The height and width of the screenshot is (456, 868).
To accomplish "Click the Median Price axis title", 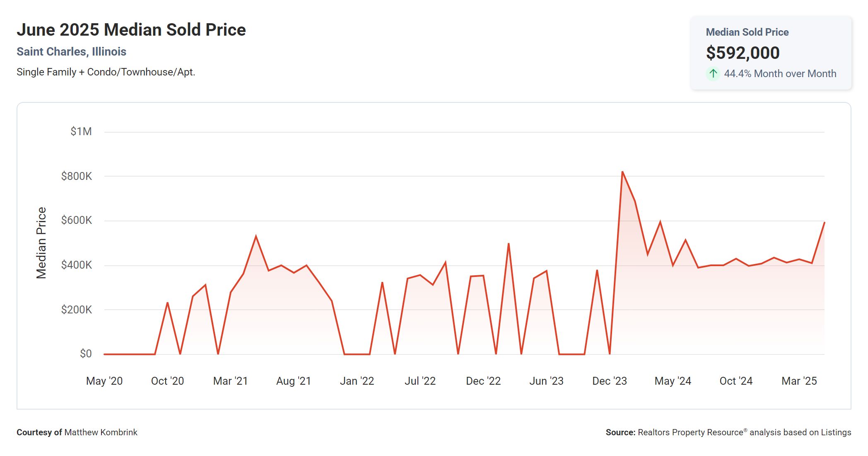I will point(41,243).
